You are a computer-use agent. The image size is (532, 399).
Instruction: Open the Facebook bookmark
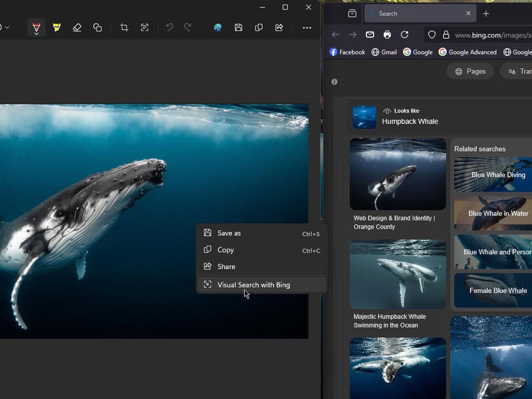click(347, 52)
